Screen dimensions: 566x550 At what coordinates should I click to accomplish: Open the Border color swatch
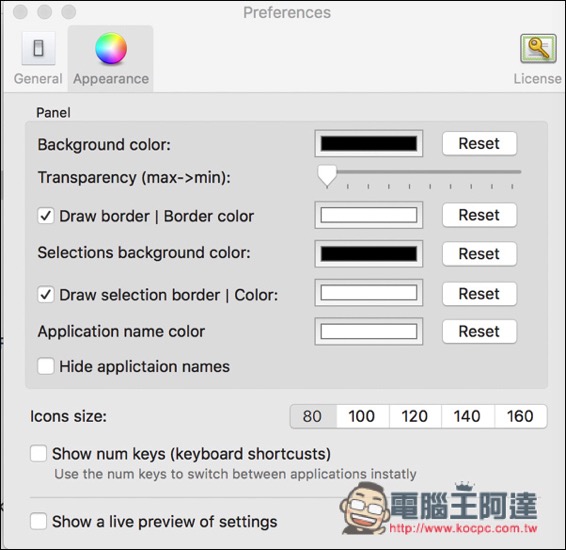(x=369, y=215)
